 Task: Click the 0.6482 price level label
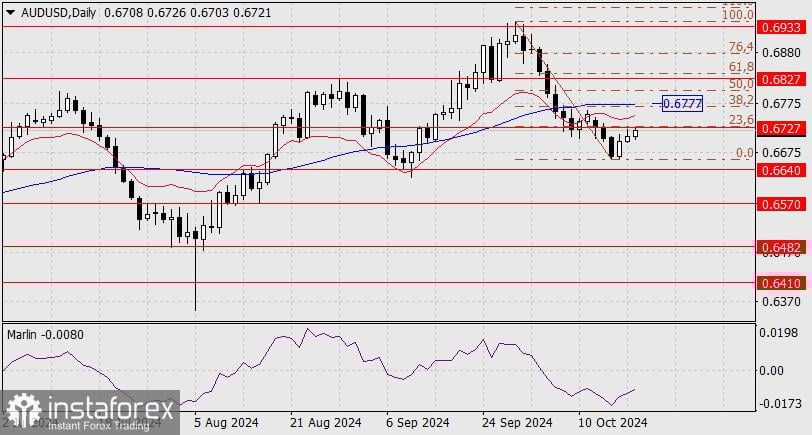(x=782, y=248)
